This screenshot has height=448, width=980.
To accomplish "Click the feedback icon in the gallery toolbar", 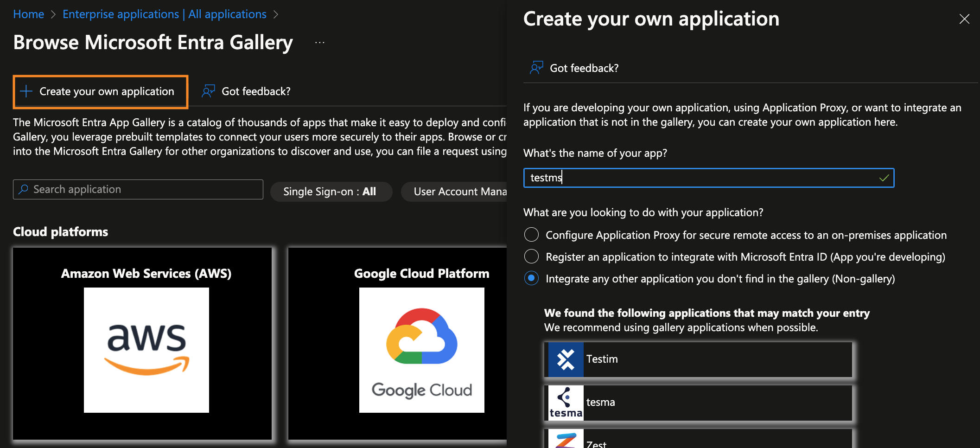I will click(x=208, y=91).
